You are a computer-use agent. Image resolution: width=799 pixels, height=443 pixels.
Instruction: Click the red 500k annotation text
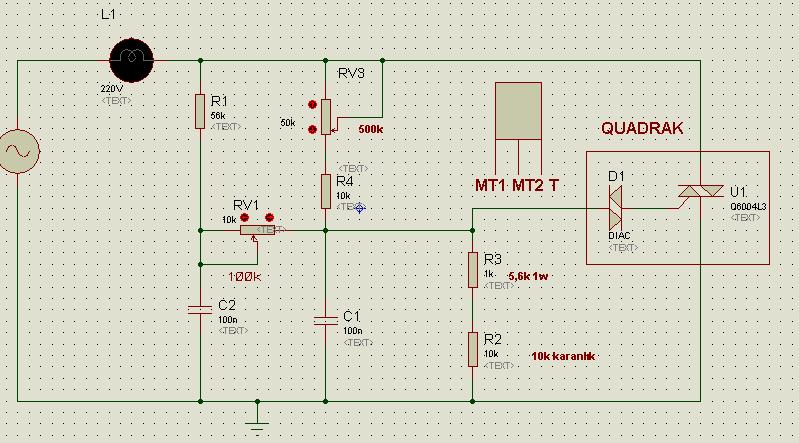pos(370,130)
